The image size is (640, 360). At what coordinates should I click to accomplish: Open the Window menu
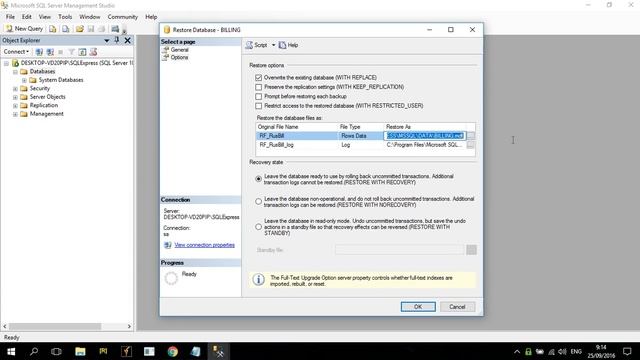click(89, 17)
